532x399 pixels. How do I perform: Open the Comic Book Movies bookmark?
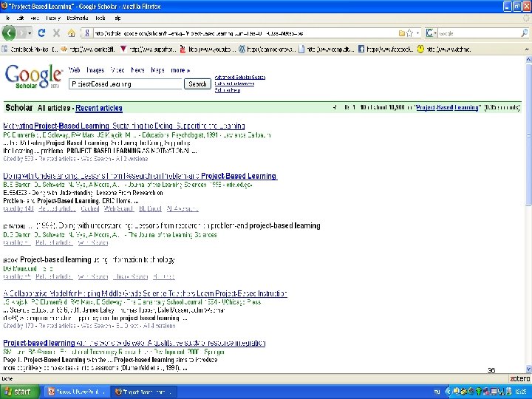click(30, 50)
